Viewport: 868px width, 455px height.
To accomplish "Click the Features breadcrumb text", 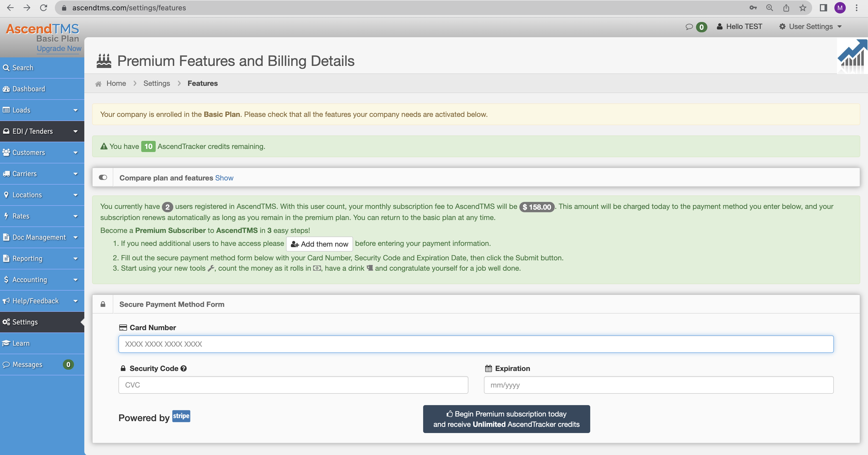I will click(203, 84).
